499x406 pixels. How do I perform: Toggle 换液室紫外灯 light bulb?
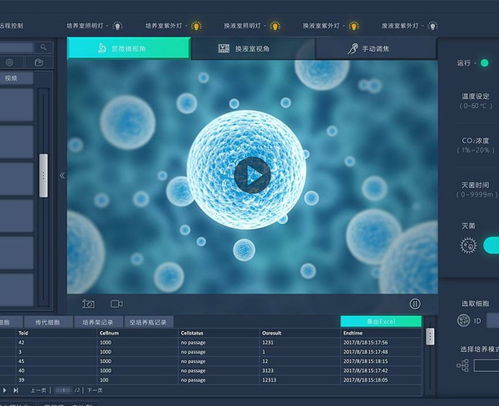coord(354,26)
